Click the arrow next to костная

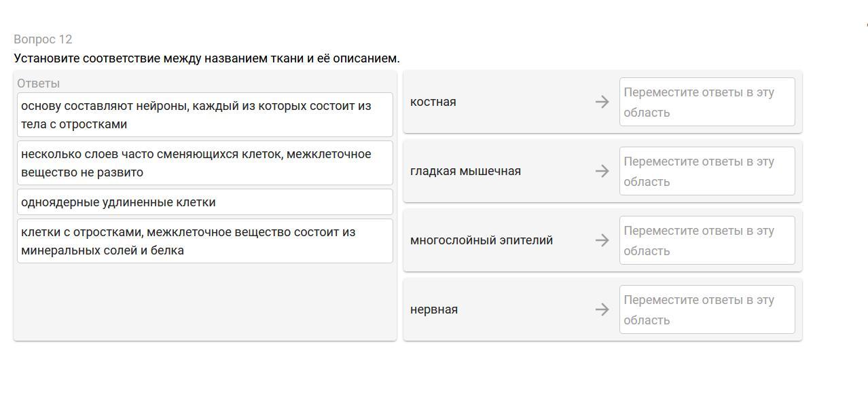(602, 102)
